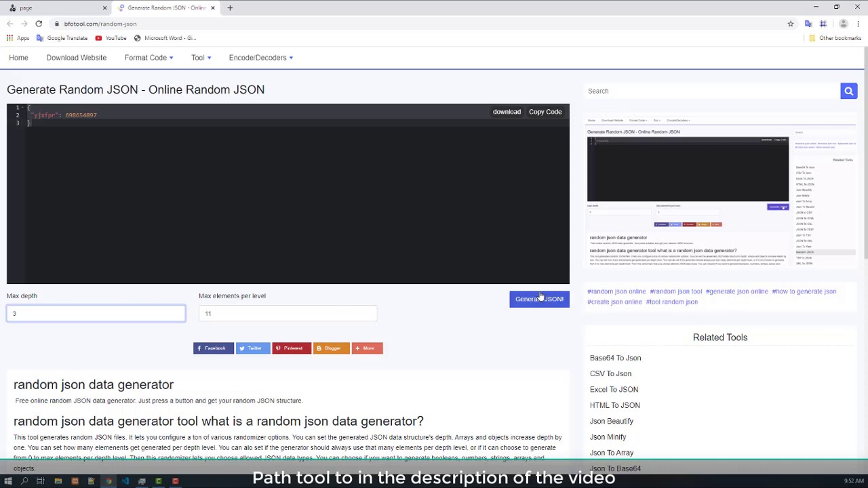Open the Google Translate extension icon

[x=808, y=24]
